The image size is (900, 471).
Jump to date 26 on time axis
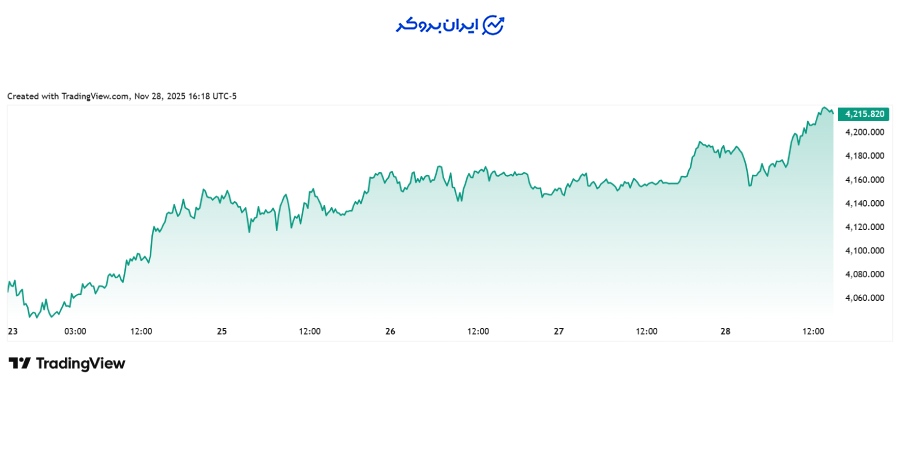point(391,331)
